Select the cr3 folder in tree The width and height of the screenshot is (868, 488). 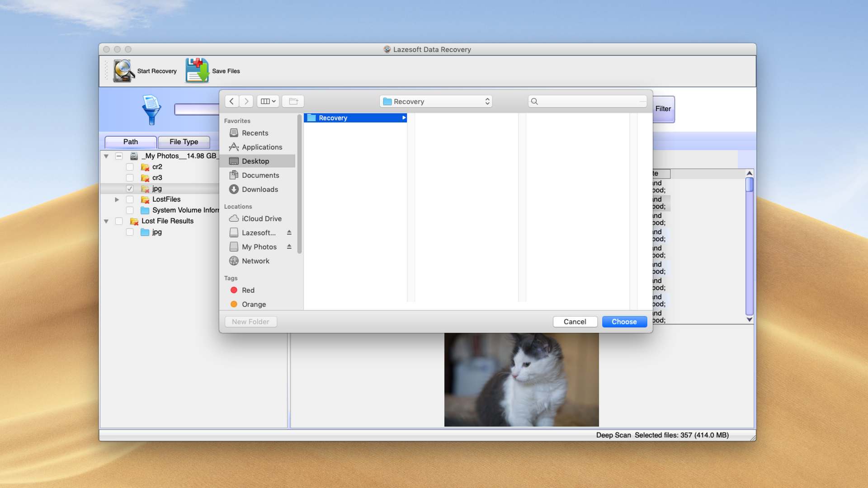[x=156, y=178]
